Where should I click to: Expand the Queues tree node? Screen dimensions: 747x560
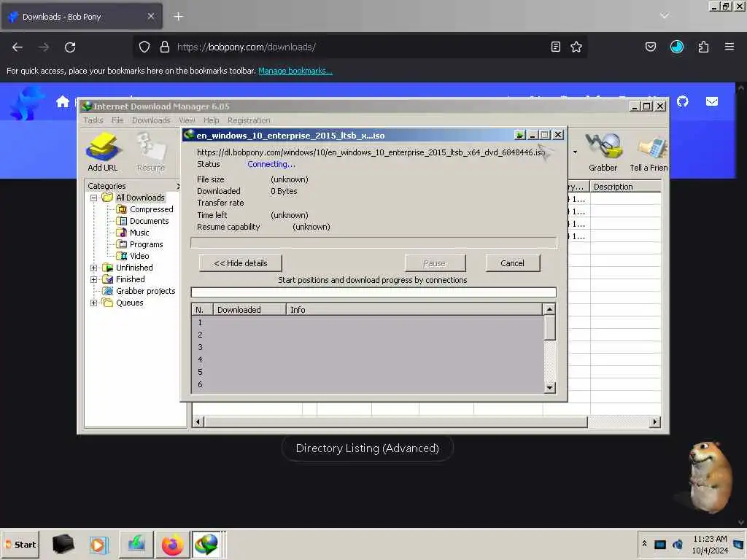coord(94,303)
